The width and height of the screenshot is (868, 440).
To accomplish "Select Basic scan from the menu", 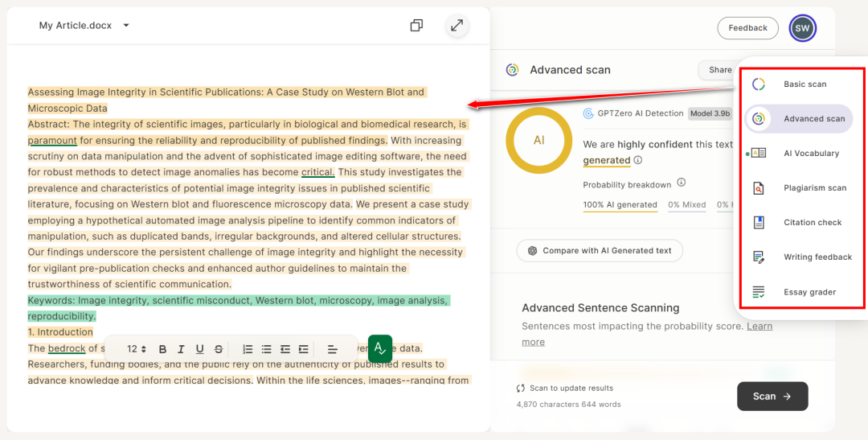I will tap(805, 84).
